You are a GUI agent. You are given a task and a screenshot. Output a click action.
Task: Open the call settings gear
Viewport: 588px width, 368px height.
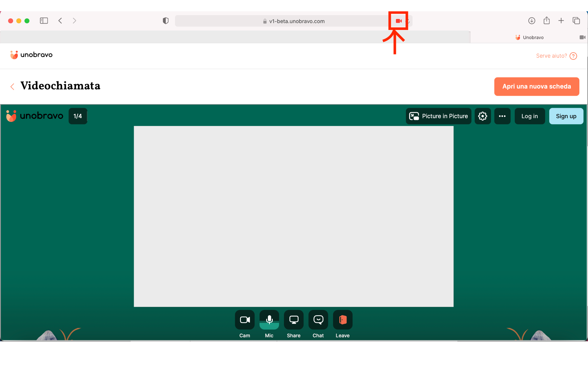point(483,116)
